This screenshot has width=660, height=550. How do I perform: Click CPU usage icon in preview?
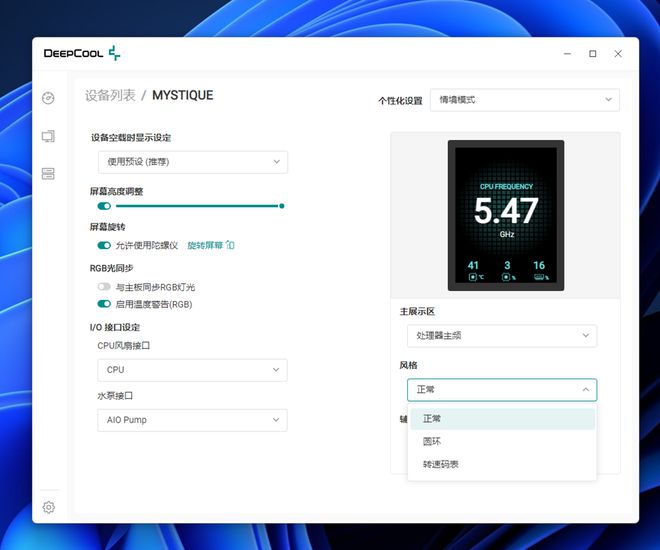[508, 277]
